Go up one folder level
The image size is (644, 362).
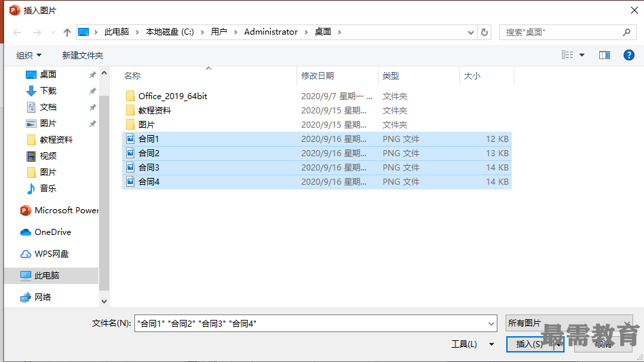(x=67, y=33)
